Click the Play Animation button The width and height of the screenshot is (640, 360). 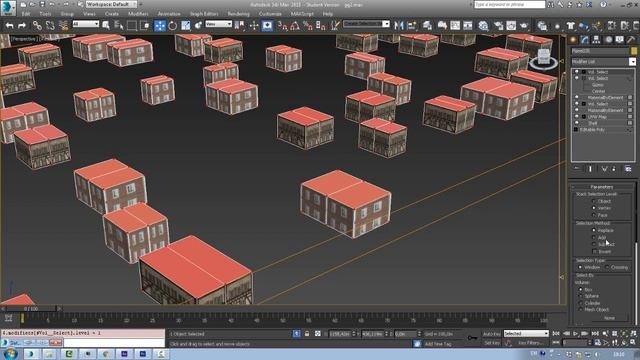(x=576, y=333)
